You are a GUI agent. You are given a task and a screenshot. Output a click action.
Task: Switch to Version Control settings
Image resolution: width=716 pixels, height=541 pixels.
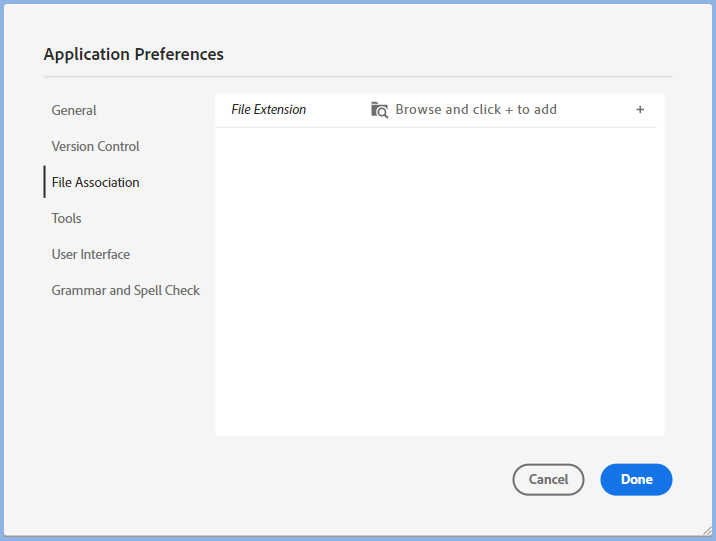coord(95,146)
